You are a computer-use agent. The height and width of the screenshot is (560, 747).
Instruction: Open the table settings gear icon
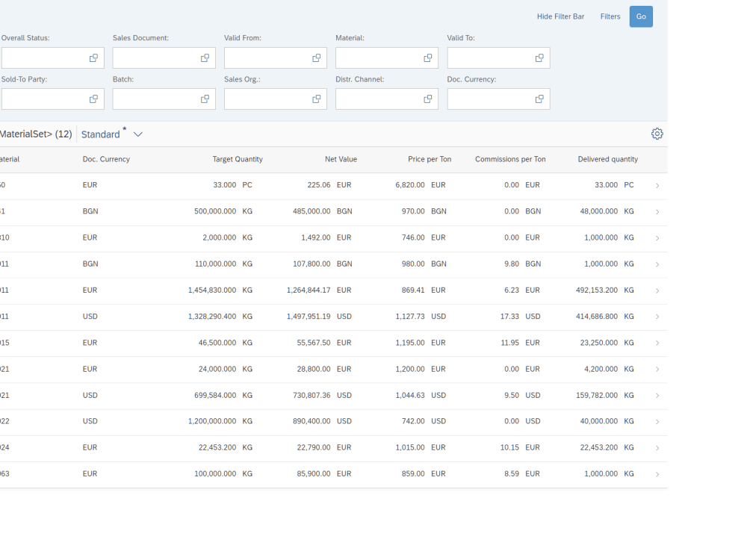click(x=657, y=134)
